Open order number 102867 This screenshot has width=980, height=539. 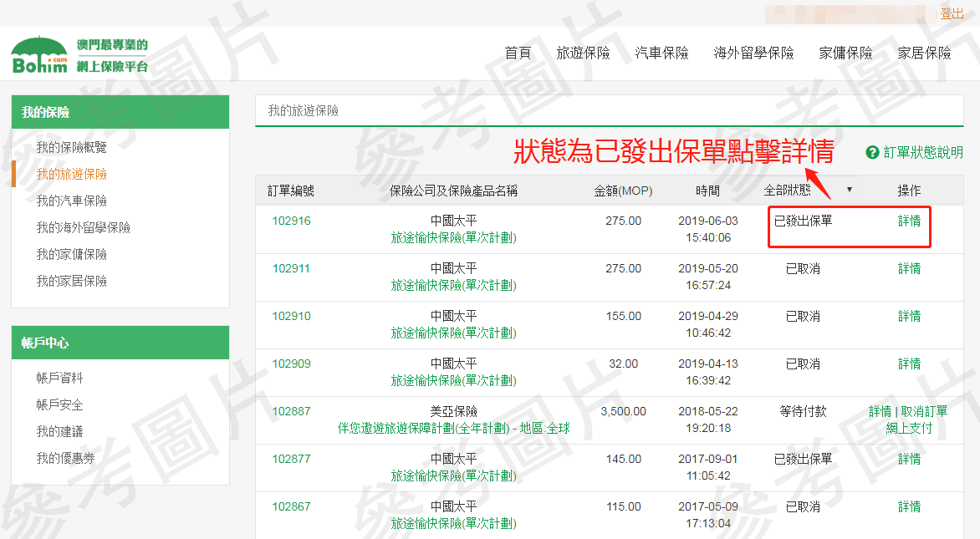click(291, 506)
